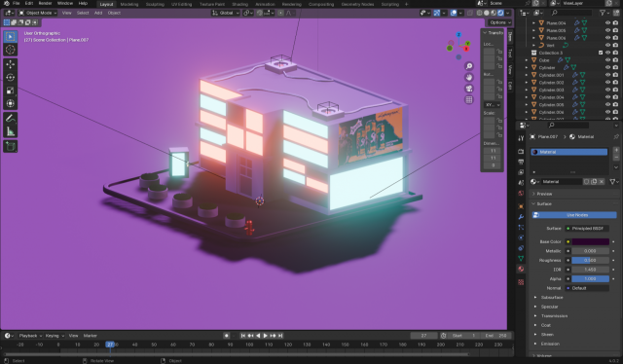Image resolution: width=623 pixels, height=364 pixels.
Task: Open the outliner filter dropdown
Action: pyautogui.click(x=605, y=13)
